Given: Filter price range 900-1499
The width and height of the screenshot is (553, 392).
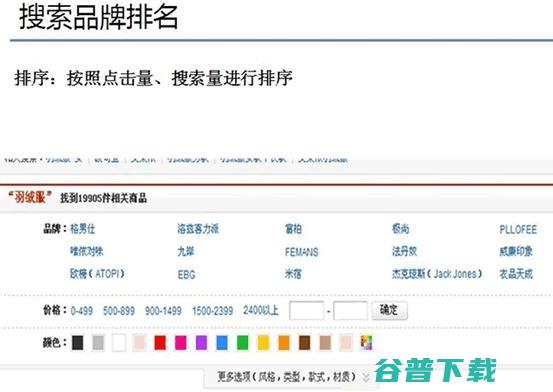Looking at the screenshot, I should click(x=163, y=311).
